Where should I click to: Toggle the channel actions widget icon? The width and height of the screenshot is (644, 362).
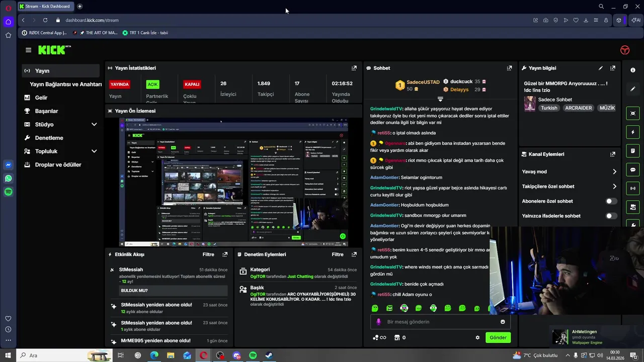(x=633, y=207)
